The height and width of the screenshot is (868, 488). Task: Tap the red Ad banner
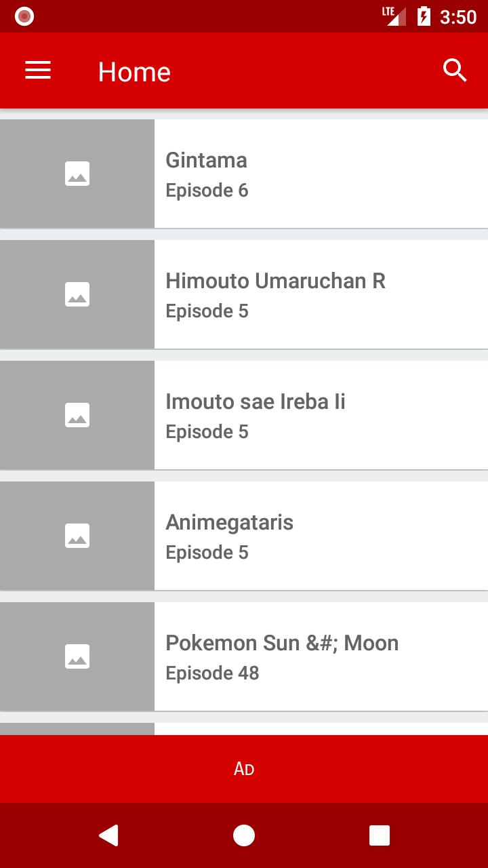click(x=244, y=769)
